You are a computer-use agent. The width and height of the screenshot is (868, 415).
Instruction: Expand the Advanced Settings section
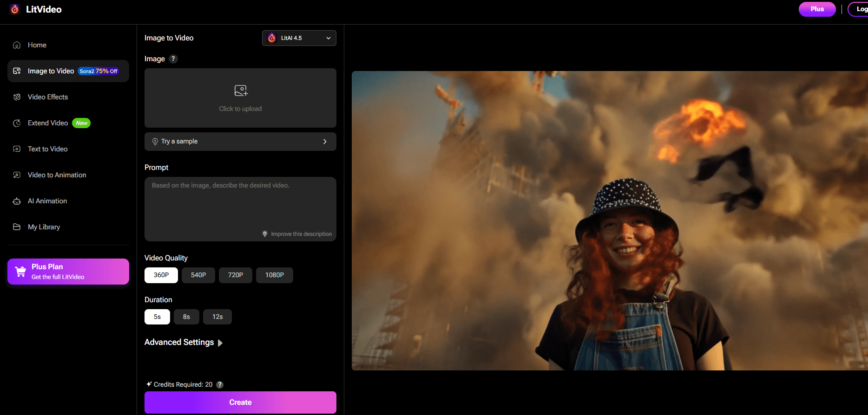pyautogui.click(x=184, y=343)
